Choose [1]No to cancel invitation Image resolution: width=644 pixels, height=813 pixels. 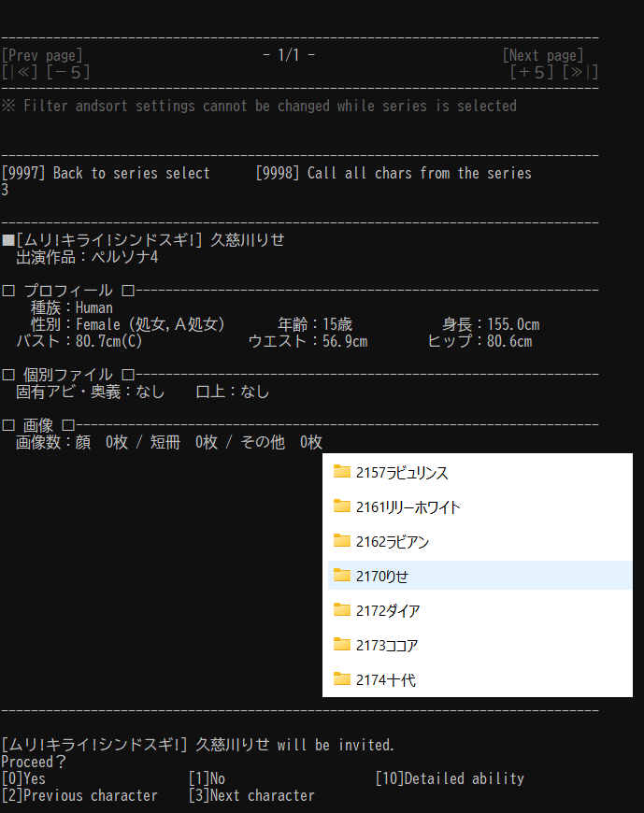(x=207, y=778)
